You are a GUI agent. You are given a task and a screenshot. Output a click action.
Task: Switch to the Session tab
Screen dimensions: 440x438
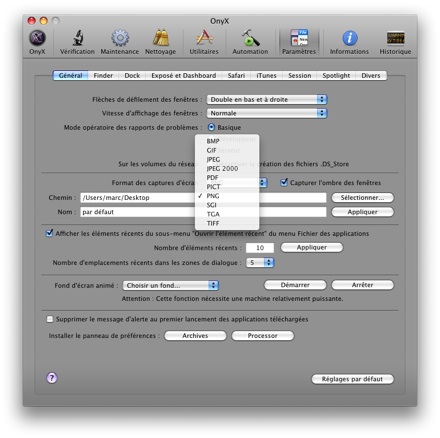(300, 76)
